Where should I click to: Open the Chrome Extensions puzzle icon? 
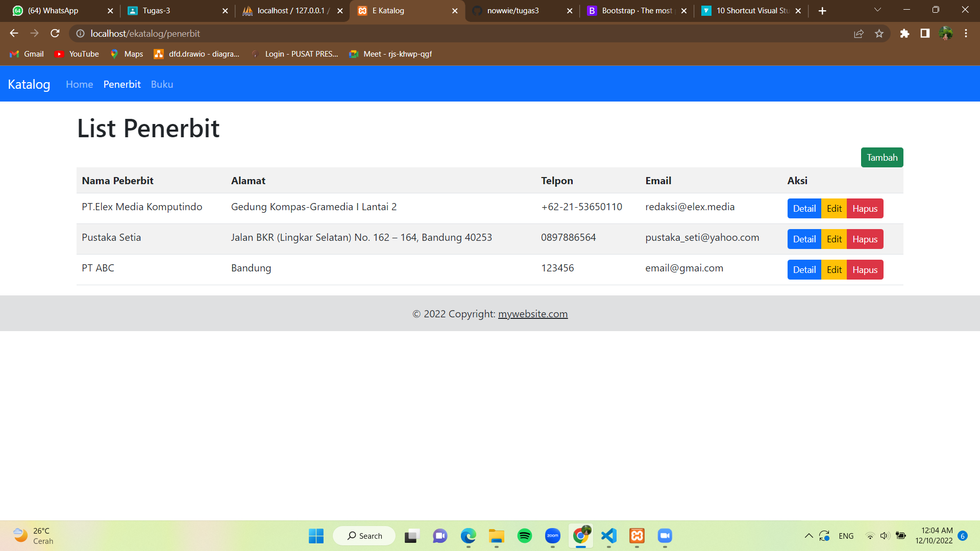(905, 33)
